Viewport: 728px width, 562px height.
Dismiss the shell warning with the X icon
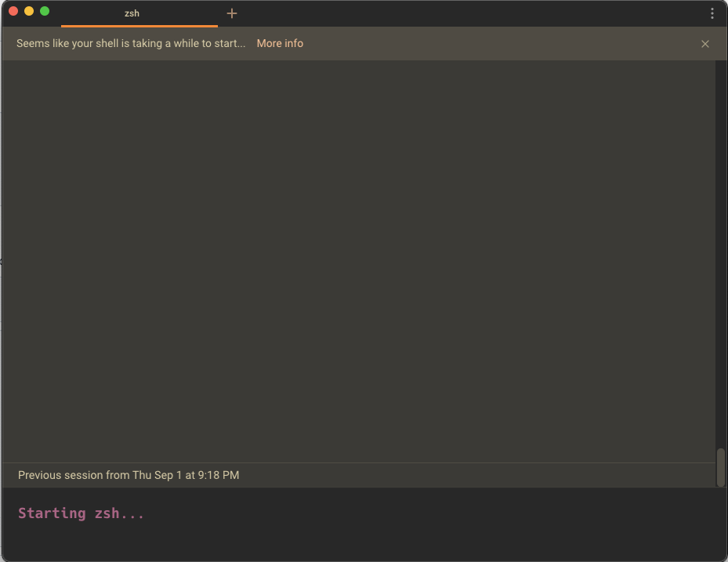point(704,43)
